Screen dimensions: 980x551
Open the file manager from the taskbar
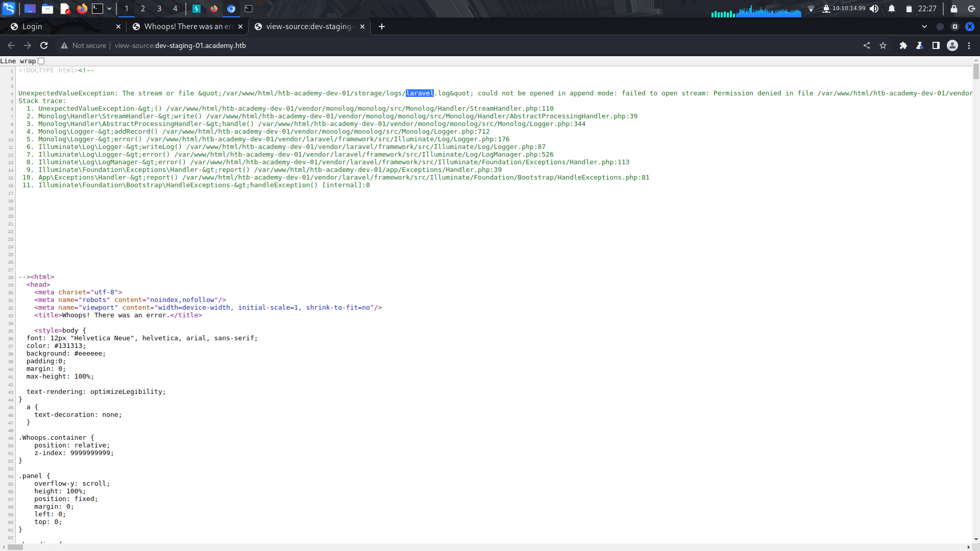pyautogui.click(x=47, y=9)
